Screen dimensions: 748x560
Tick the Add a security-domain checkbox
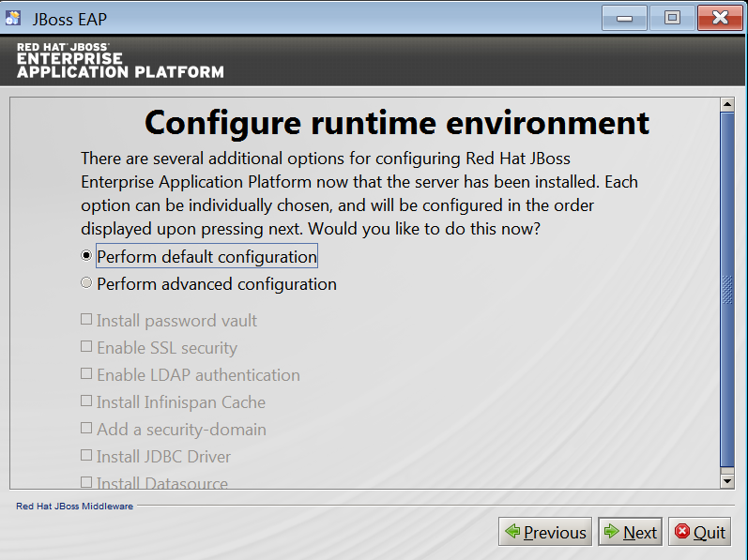(86, 429)
